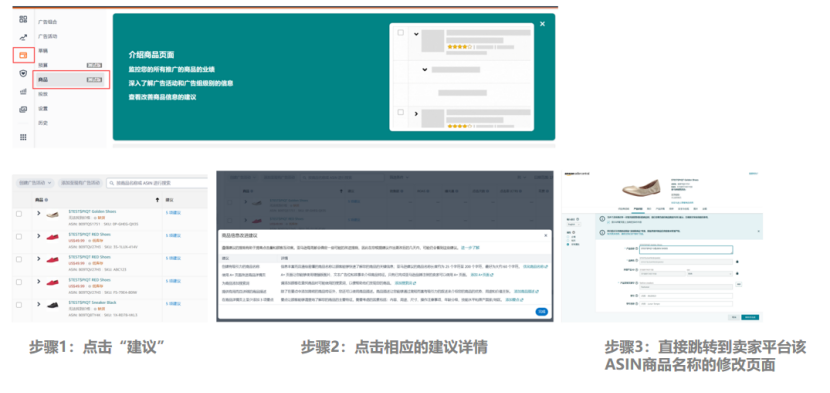The width and height of the screenshot is (830, 393).
Task: Open the 添加要点 suggestion link
Action: click(514, 300)
